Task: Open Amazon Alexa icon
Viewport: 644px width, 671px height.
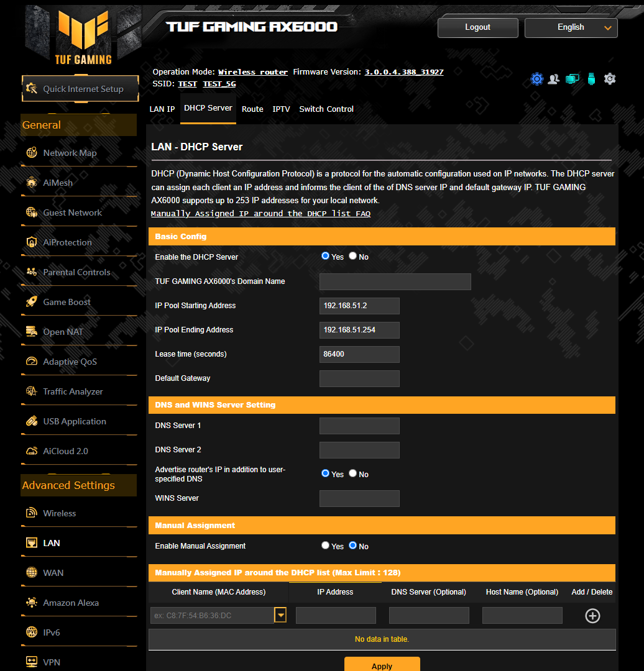Action: 32,603
